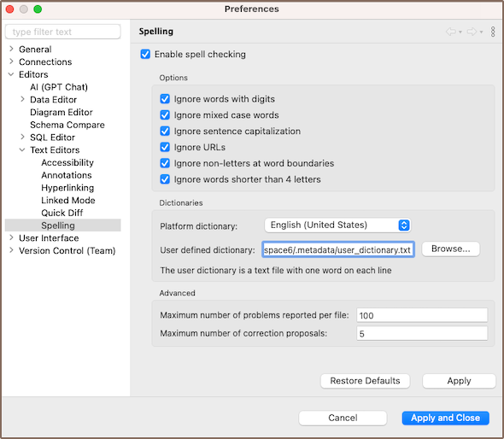
Task: Click Apply and Close button
Action: pyautogui.click(x=446, y=418)
